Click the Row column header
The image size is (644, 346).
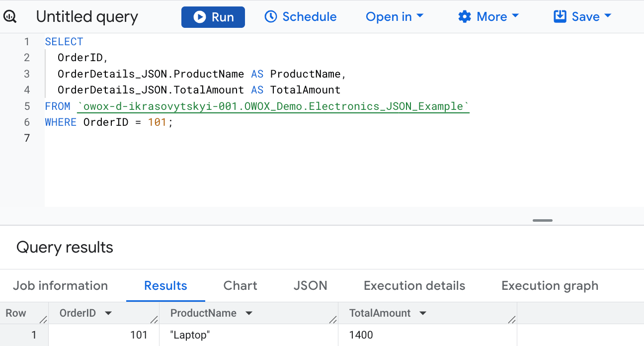(24, 313)
